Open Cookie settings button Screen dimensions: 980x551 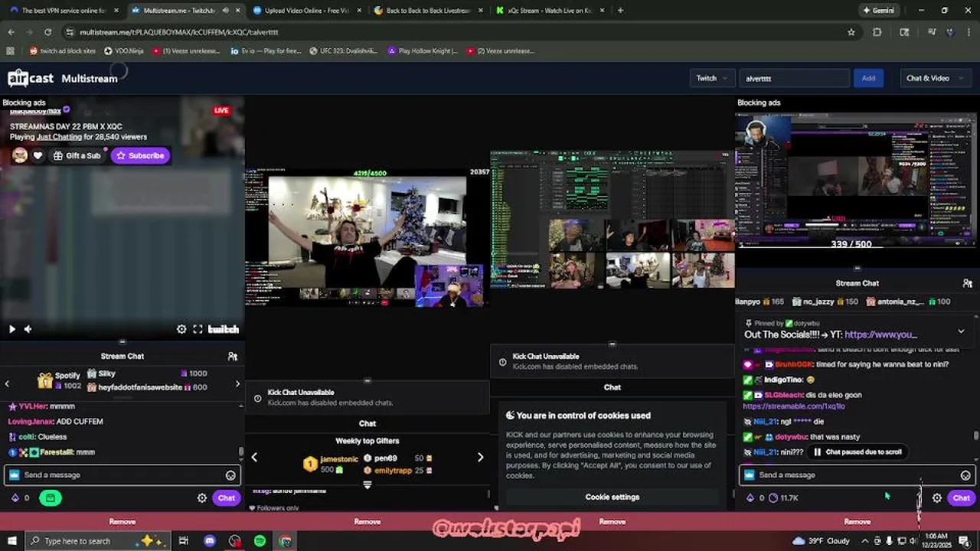click(x=612, y=497)
